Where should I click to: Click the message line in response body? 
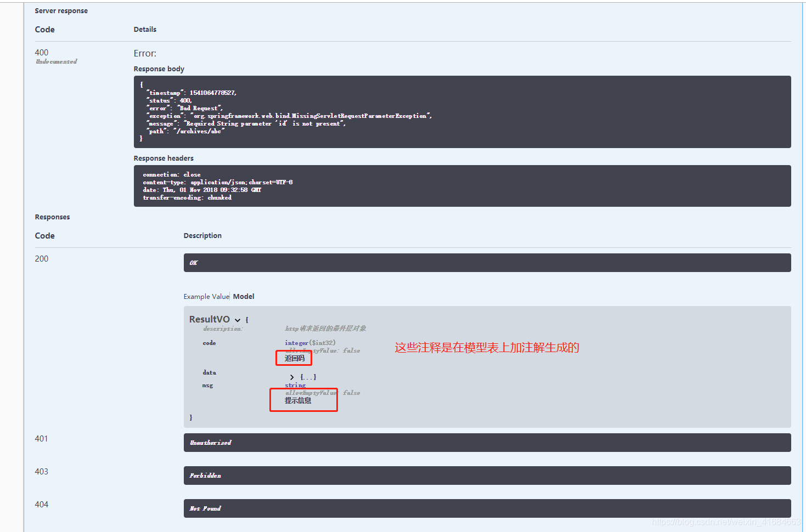[246, 123]
